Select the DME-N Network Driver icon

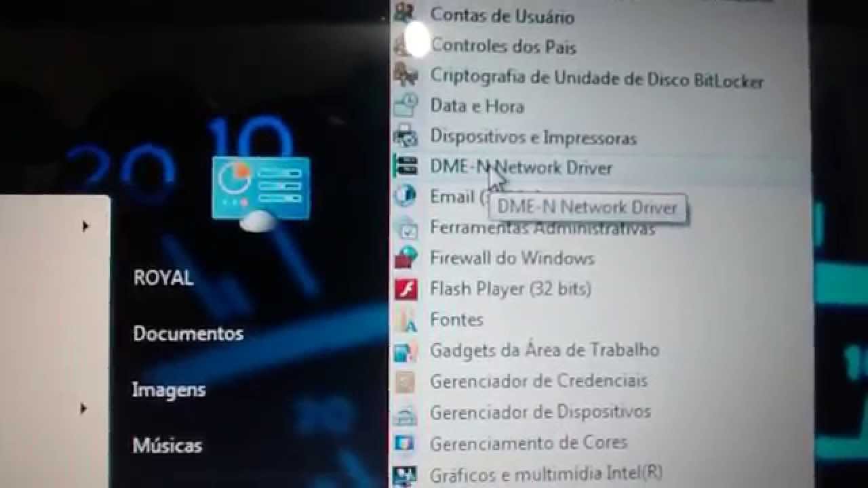pos(406,166)
